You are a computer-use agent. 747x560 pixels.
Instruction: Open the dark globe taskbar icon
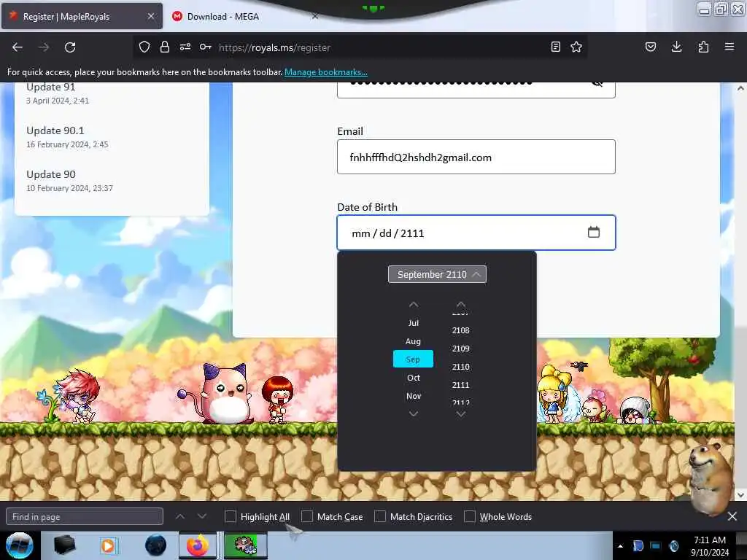[156, 545]
